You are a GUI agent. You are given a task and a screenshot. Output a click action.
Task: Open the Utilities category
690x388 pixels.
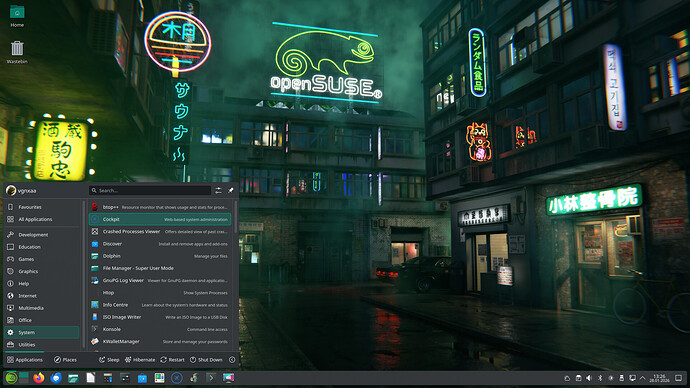point(42,344)
